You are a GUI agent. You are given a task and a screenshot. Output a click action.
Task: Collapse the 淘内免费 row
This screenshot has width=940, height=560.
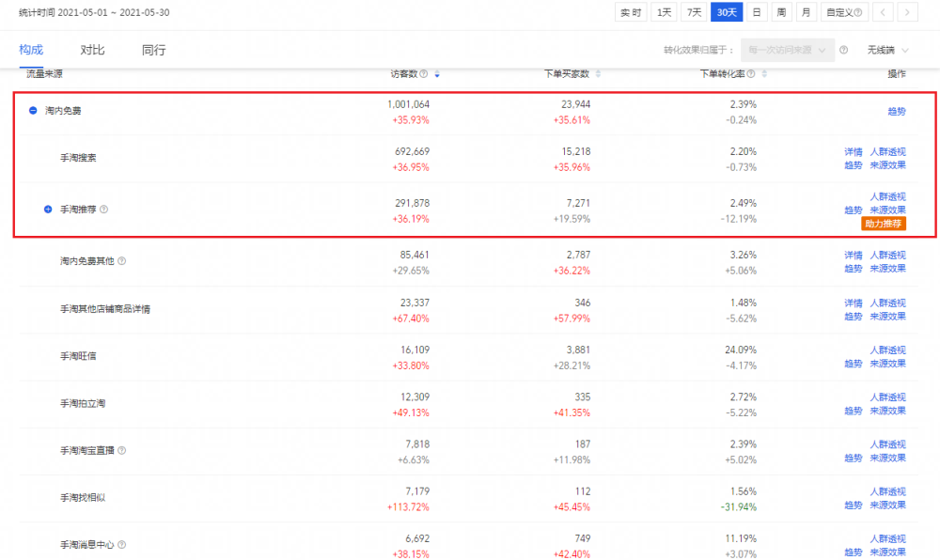tap(33, 111)
